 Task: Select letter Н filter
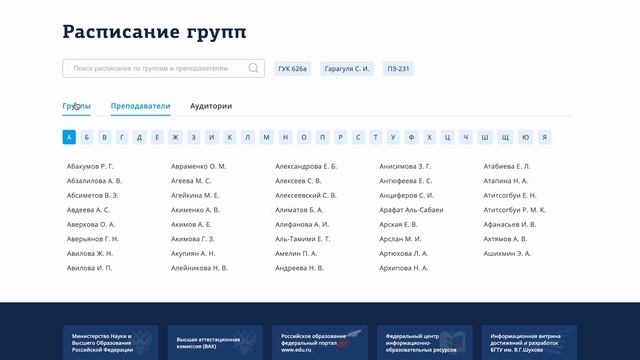point(286,137)
